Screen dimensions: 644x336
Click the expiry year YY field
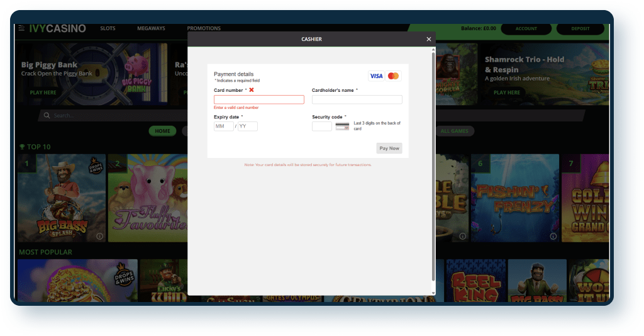(x=248, y=126)
